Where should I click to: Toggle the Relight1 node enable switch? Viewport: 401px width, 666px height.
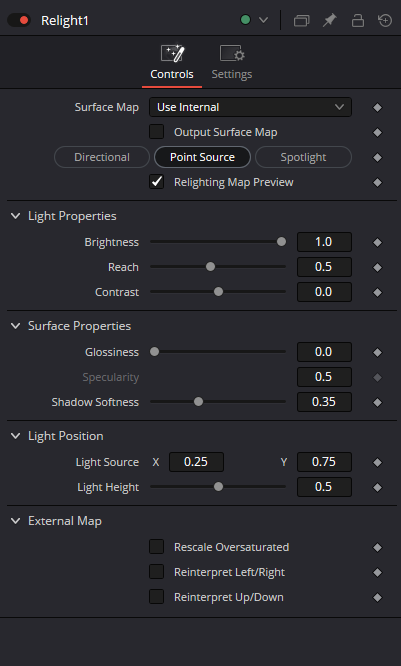pyautogui.click(x=19, y=20)
